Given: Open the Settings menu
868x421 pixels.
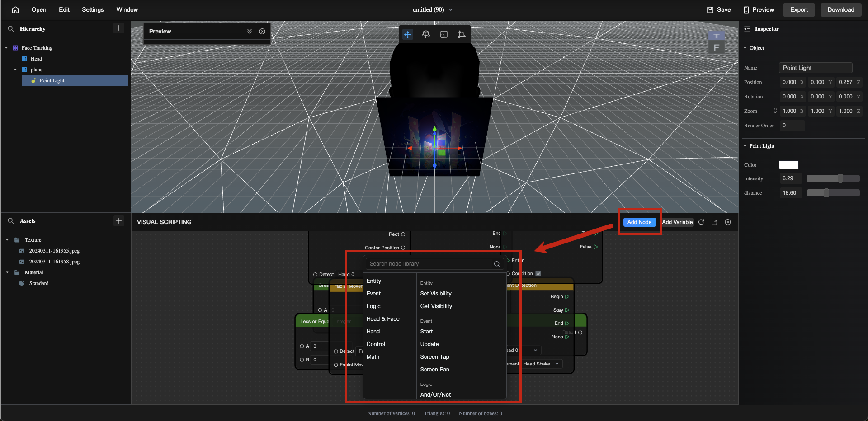Looking at the screenshot, I should [x=93, y=9].
